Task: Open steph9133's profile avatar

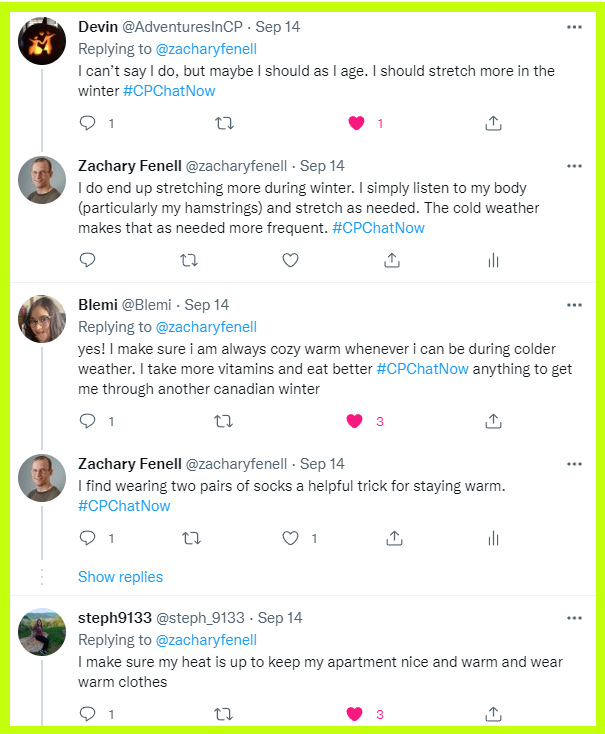Action: 42,632
